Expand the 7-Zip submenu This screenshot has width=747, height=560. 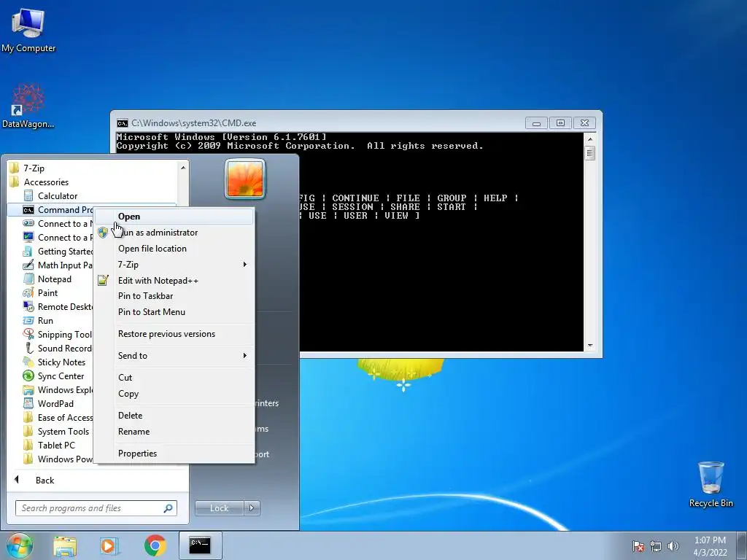pyautogui.click(x=174, y=264)
